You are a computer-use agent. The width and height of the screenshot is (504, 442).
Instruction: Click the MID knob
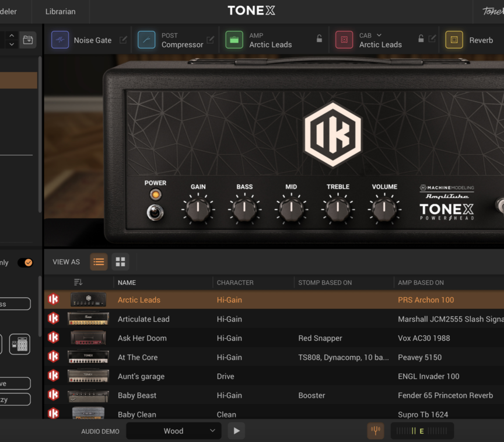click(291, 209)
